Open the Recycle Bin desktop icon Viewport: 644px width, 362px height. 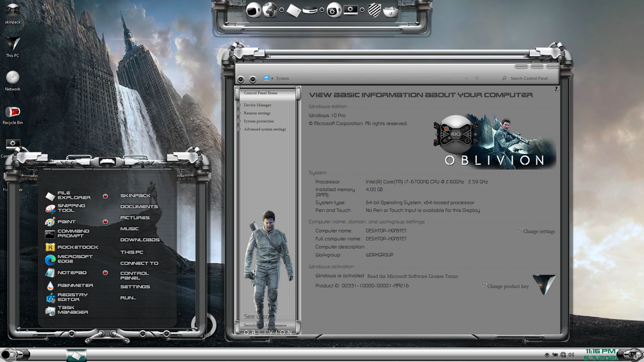coord(12,115)
